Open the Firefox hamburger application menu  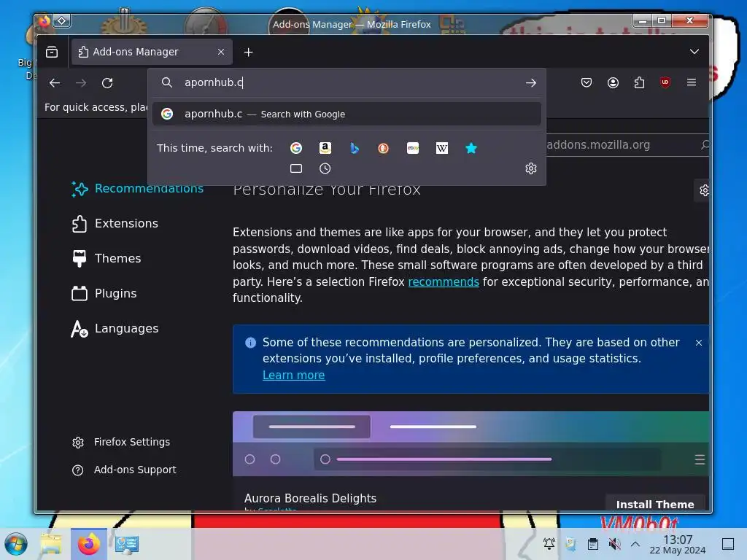692,82
